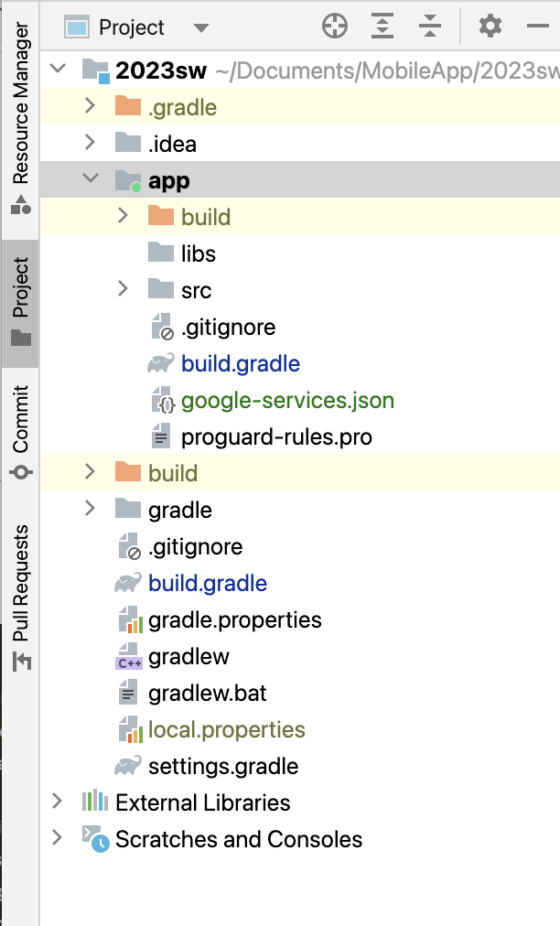
Task: Open the Project panel settings gear
Action: tap(490, 27)
